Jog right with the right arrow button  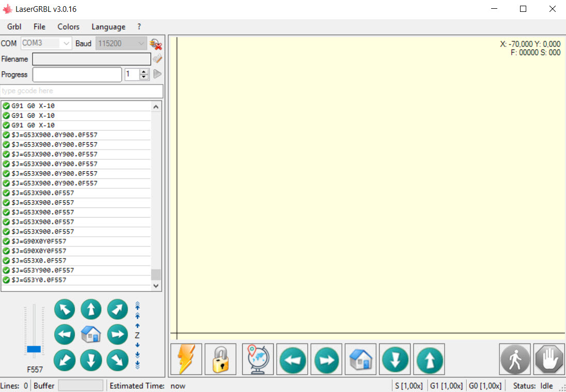click(x=118, y=334)
